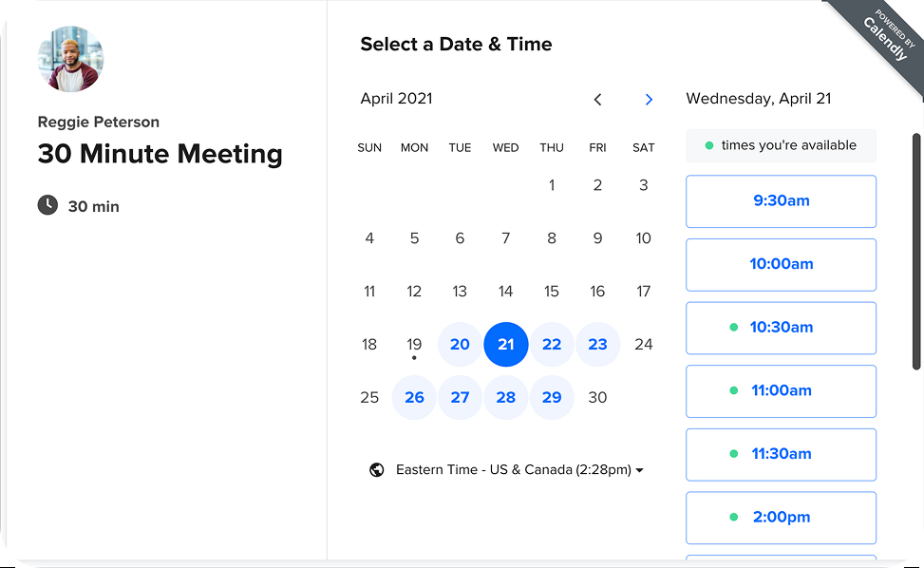Select the 2:00pm time slot
924x568 pixels.
[x=781, y=518]
